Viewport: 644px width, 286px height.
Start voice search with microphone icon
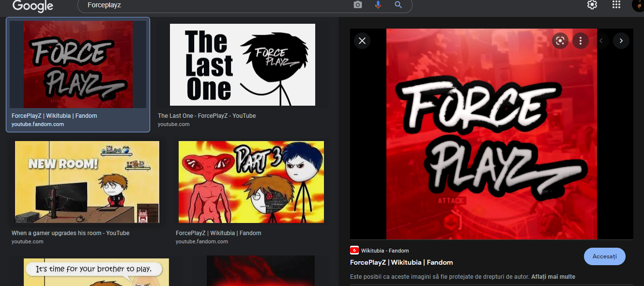click(x=378, y=5)
